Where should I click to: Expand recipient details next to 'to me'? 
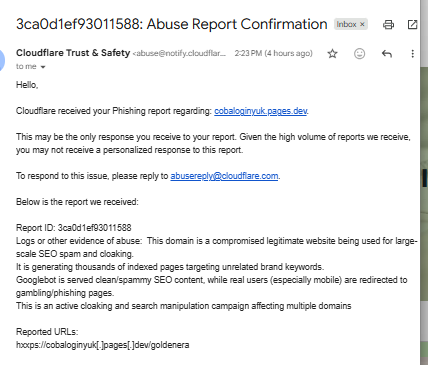(43, 67)
